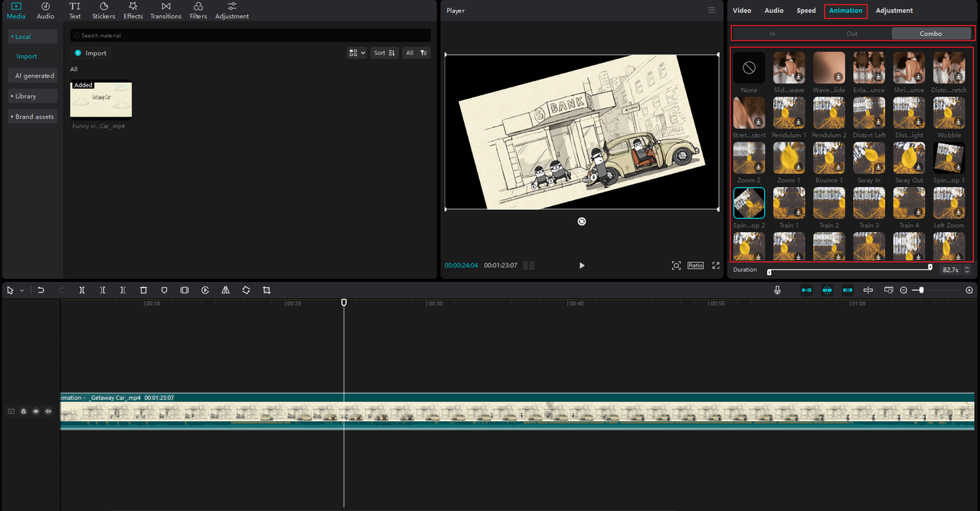Click the timeline zoom out minus icon
This screenshot has width=980, height=511.
pyautogui.click(x=903, y=290)
